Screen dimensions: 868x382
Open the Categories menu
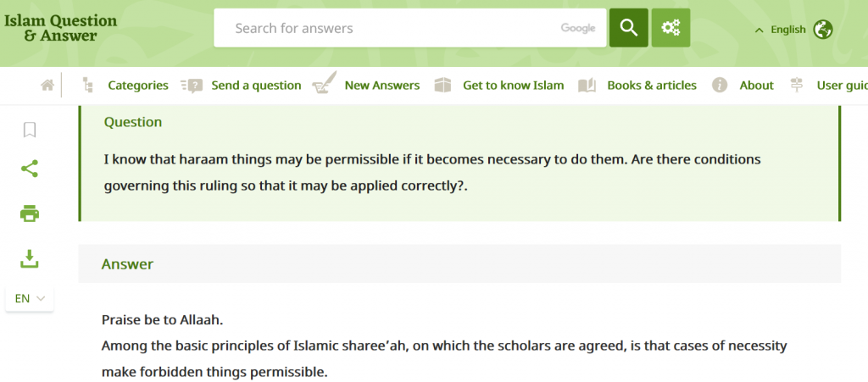click(x=138, y=86)
